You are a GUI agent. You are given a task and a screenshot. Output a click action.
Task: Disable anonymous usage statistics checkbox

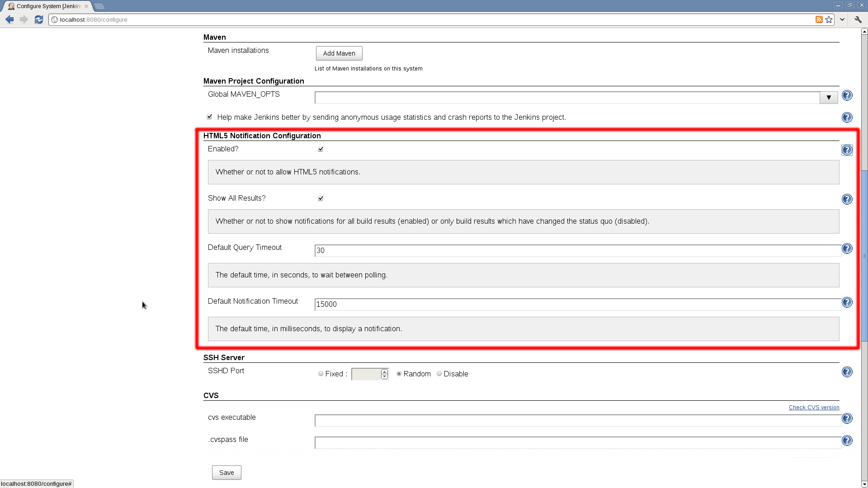pyautogui.click(x=209, y=117)
